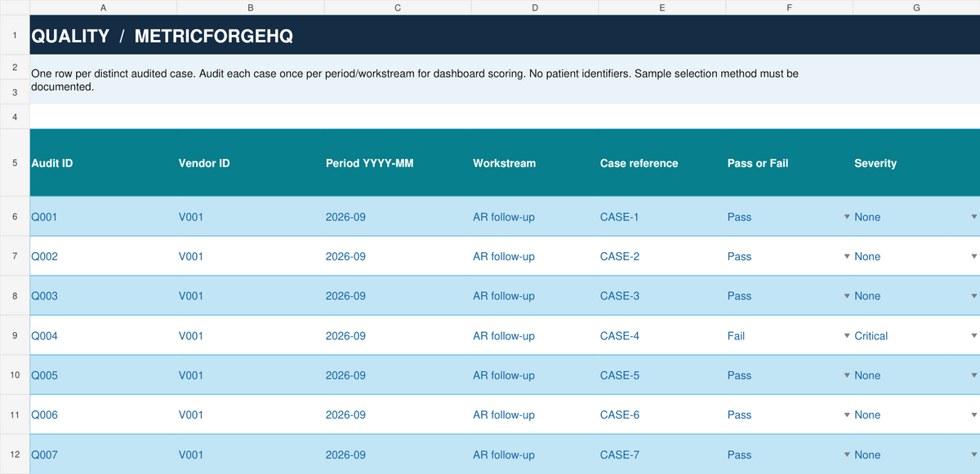Select column A header
This screenshot has height=474, width=980.
coord(103,7)
